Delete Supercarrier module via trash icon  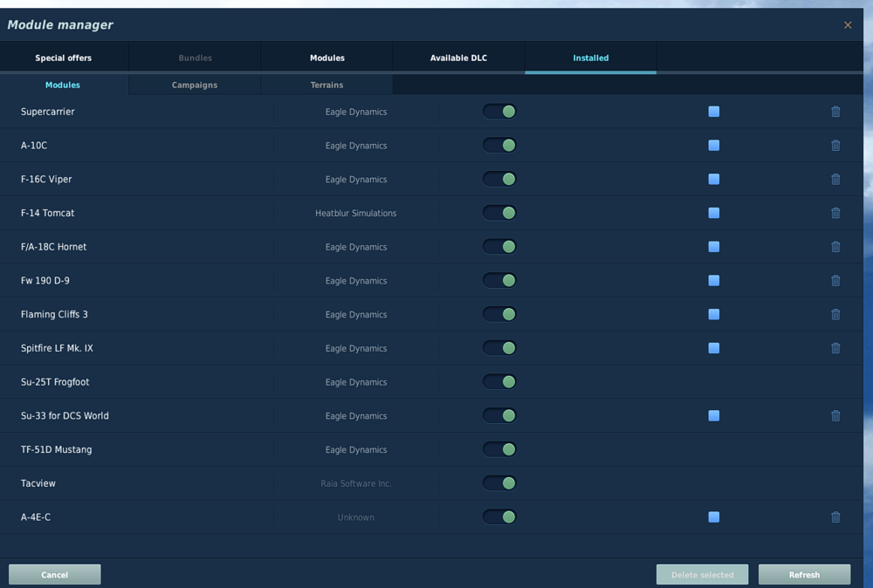pos(835,112)
